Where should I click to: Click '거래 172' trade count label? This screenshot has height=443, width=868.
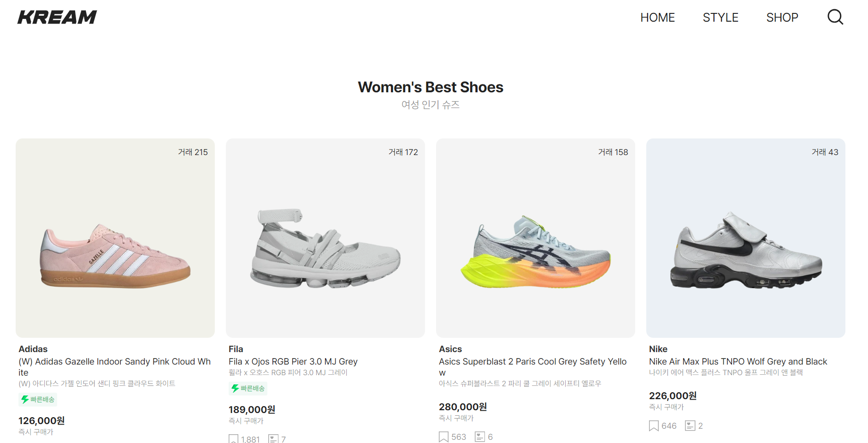point(403,152)
